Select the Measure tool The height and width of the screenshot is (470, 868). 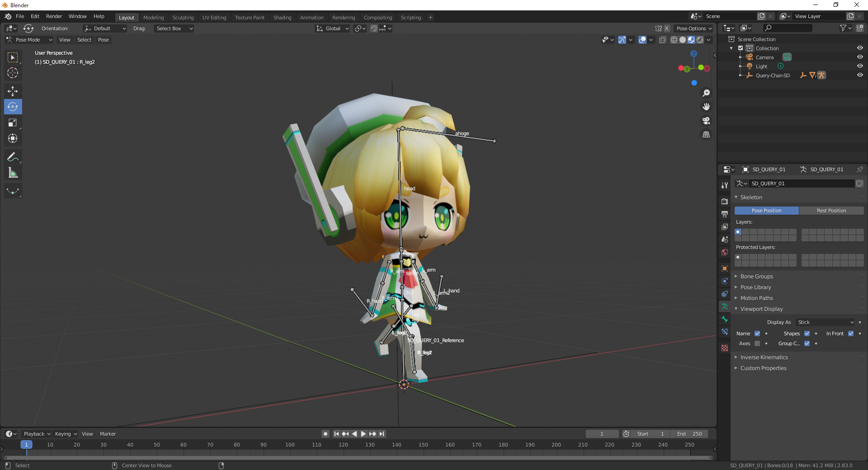(x=13, y=173)
